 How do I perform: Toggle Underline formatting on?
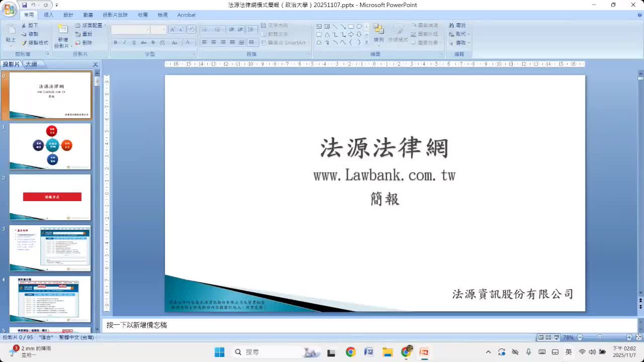133,42
